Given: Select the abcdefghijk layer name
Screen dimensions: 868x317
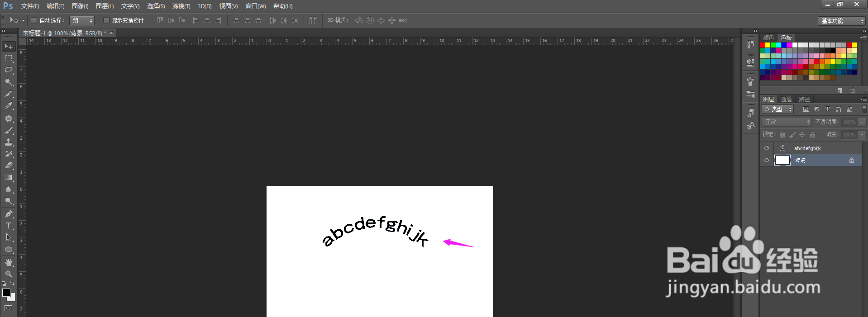Looking at the screenshot, I should (807, 148).
